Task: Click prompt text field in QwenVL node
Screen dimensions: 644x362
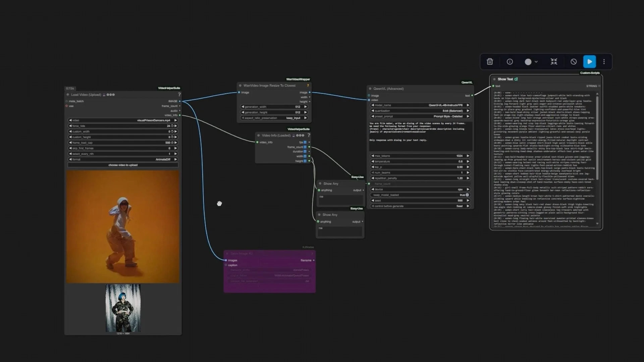Action: pos(420,136)
